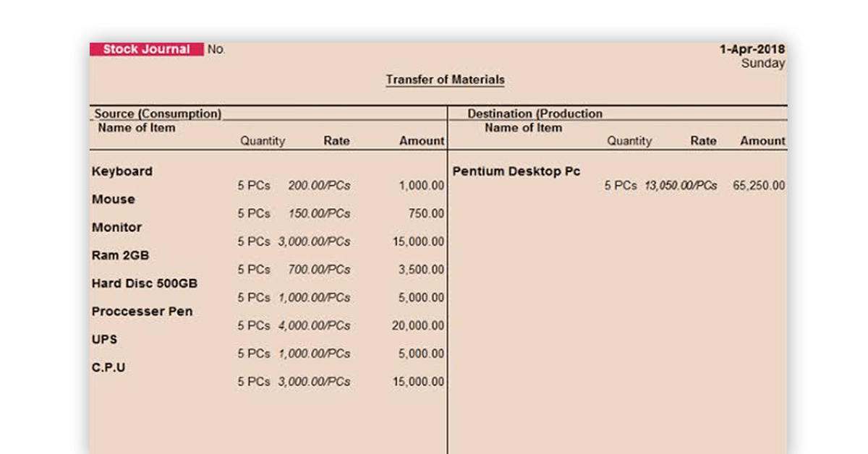Click the Proccesser Pen rate 4,000.00/PCs
868x454 pixels.
(314, 326)
